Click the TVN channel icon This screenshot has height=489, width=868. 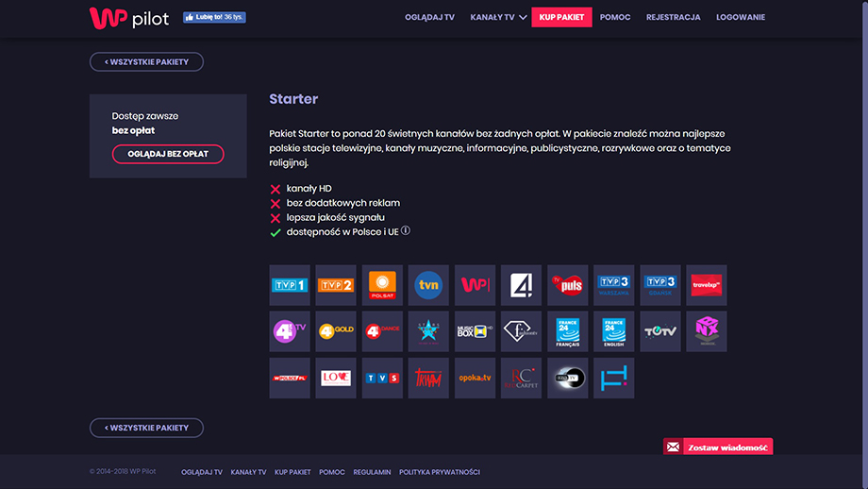pyautogui.click(x=428, y=285)
